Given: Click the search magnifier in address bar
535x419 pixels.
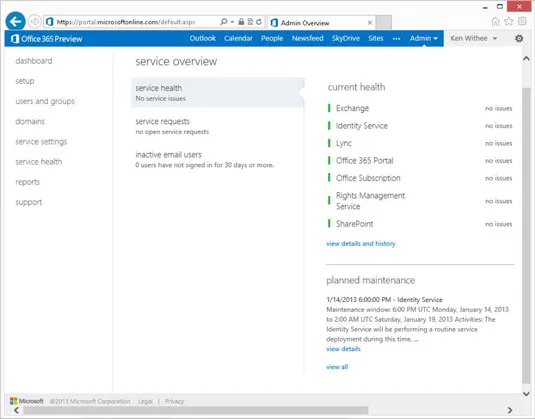Looking at the screenshot, I should [223, 22].
